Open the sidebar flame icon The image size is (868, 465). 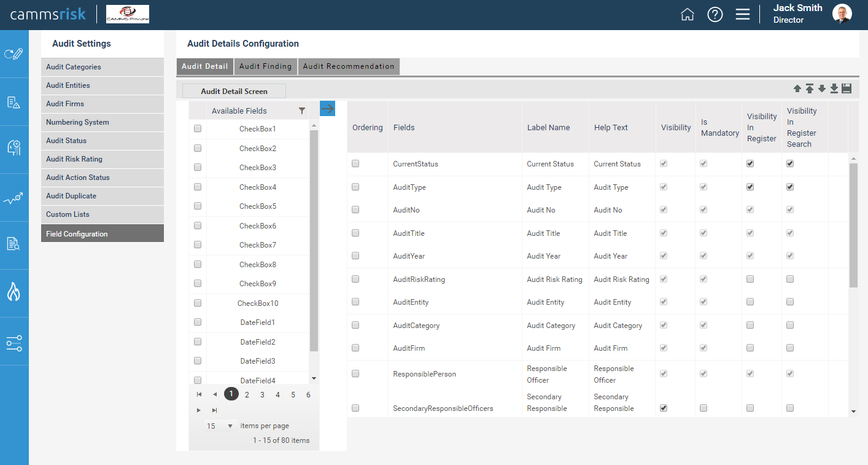tap(14, 291)
